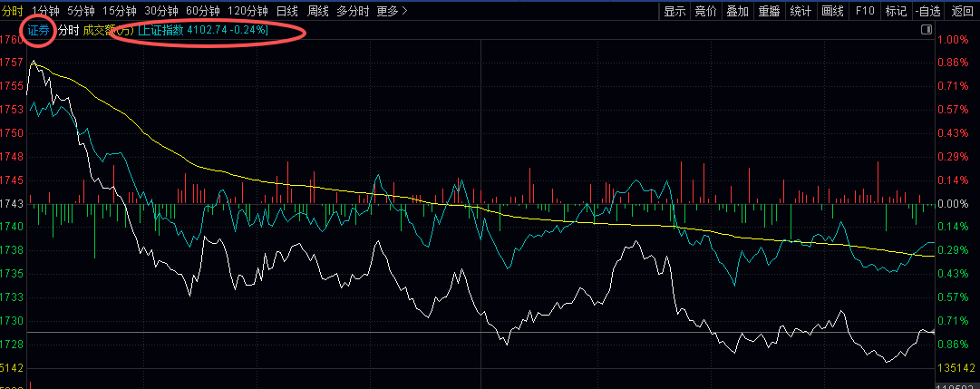The width and height of the screenshot is (980, 389).
Task: Open the 竞价 auction view
Action: click(x=706, y=11)
